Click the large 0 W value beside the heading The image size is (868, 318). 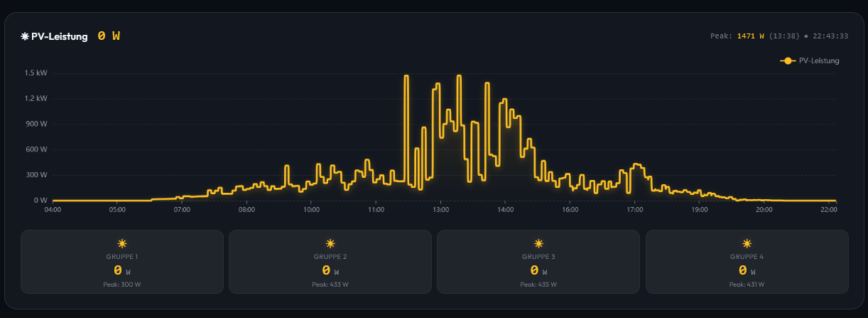coord(109,36)
